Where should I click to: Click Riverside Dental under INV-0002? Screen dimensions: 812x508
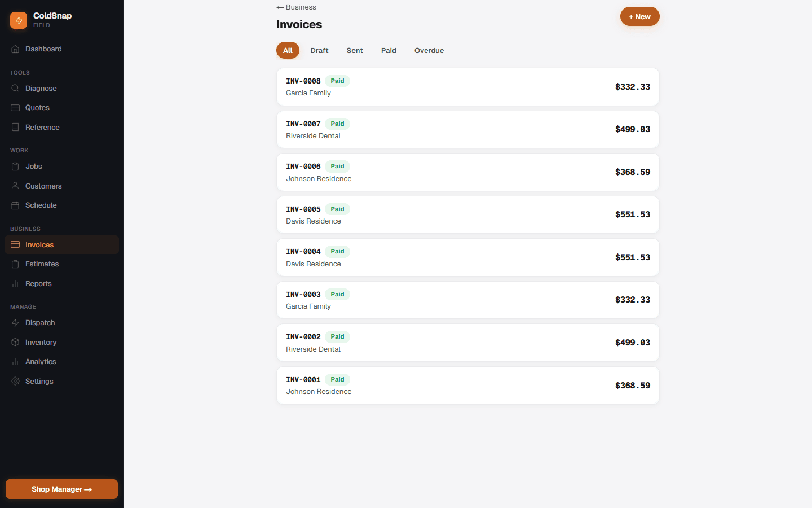coord(314,349)
